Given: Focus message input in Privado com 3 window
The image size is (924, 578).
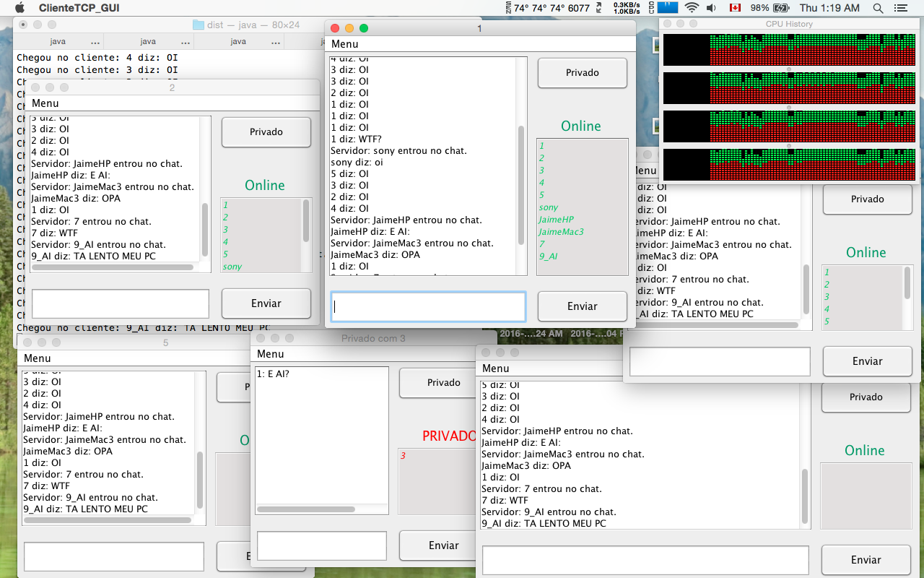Looking at the screenshot, I should [x=322, y=545].
